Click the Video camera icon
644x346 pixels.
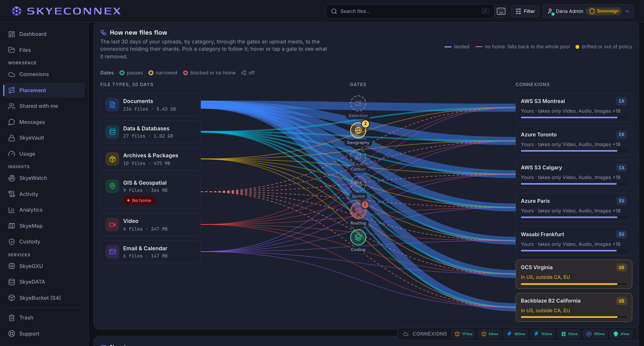click(x=112, y=224)
